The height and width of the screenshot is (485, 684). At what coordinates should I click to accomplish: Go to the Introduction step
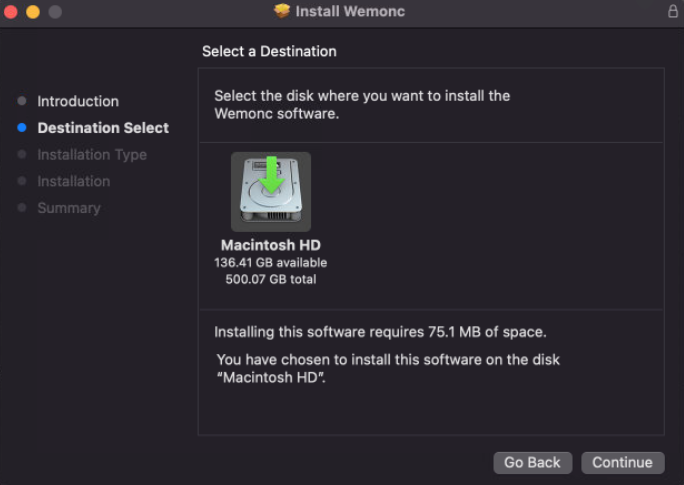point(78,101)
